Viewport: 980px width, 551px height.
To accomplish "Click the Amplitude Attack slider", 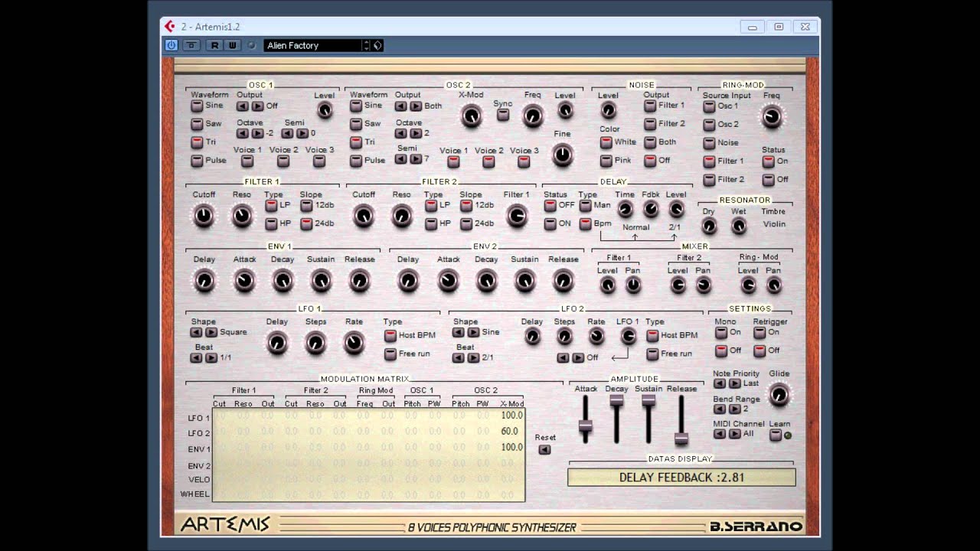I will [x=586, y=425].
